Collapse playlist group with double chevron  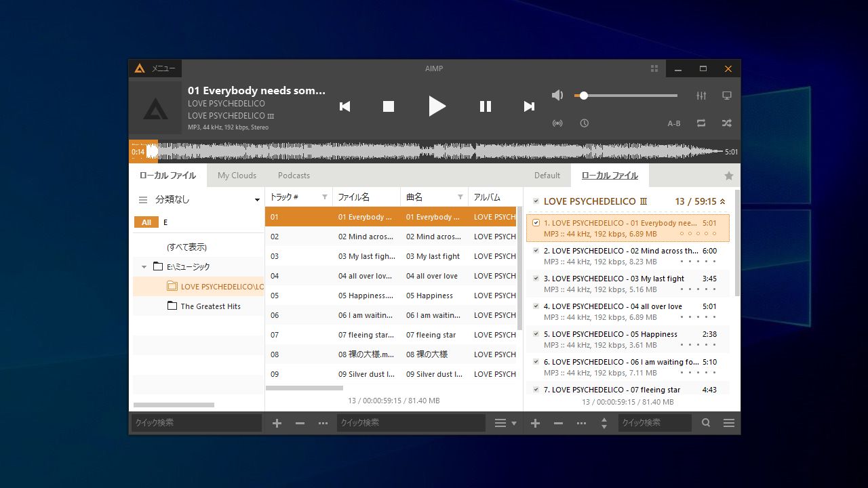tap(722, 201)
